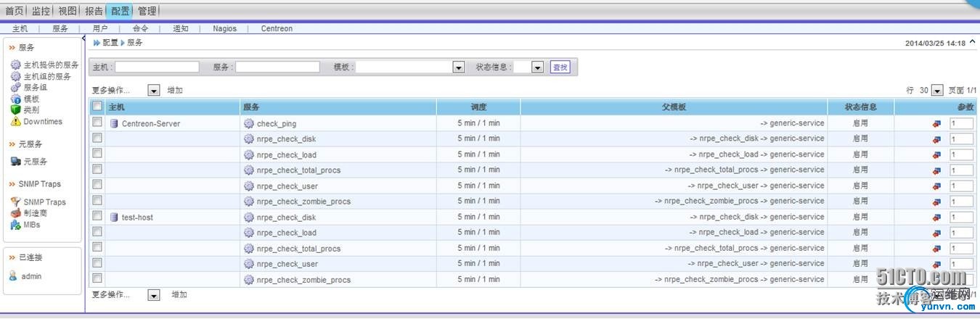Click the green 类别 cube icon
980x319 pixels.
click(15, 109)
